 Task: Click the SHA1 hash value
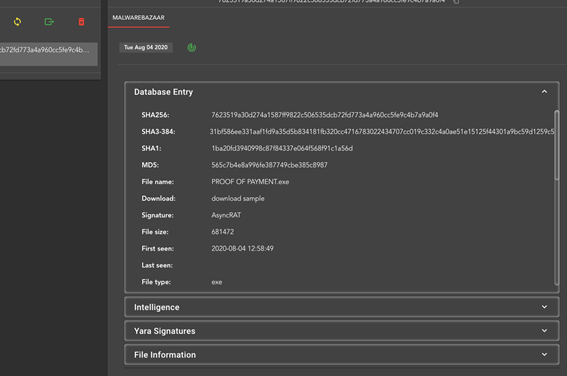(x=282, y=148)
